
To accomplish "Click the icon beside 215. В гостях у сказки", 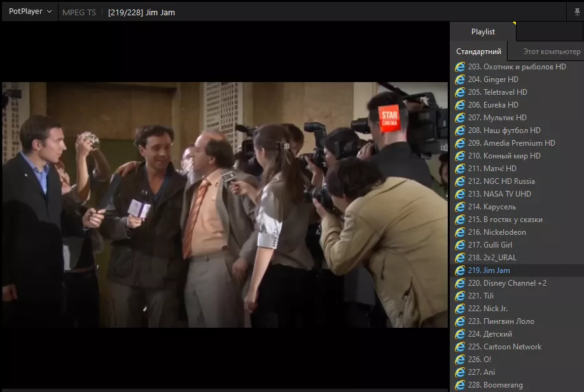I will click(460, 220).
